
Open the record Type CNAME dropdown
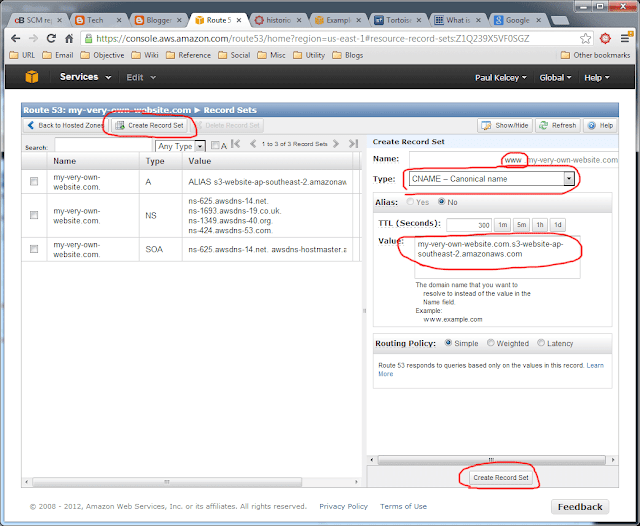point(492,179)
